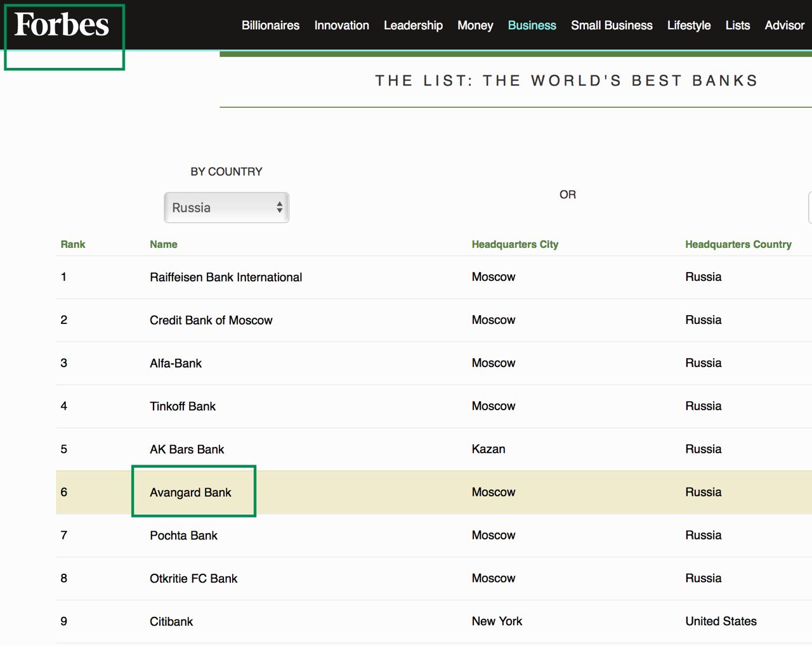The height and width of the screenshot is (646, 812).
Task: Open the Advisor menu
Action: pyautogui.click(x=784, y=25)
